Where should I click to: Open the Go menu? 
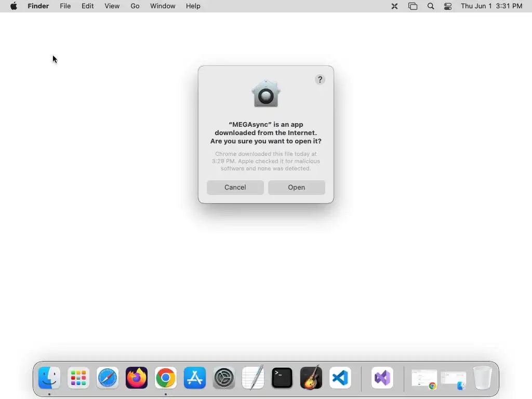(x=135, y=6)
